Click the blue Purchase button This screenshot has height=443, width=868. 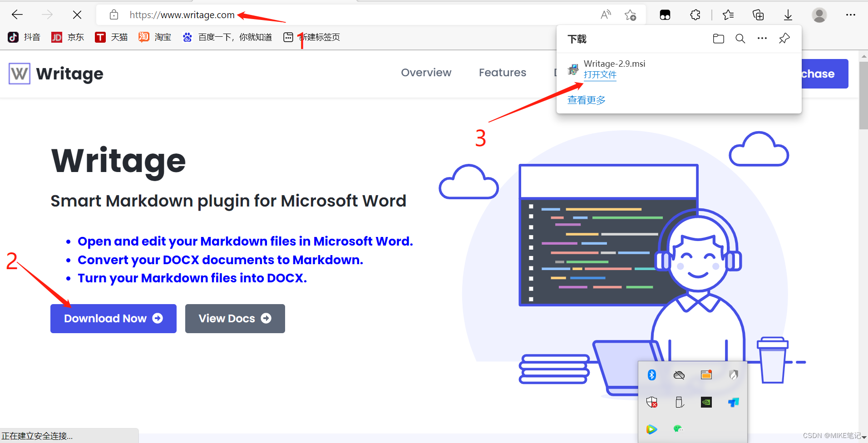click(x=825, y=74)
